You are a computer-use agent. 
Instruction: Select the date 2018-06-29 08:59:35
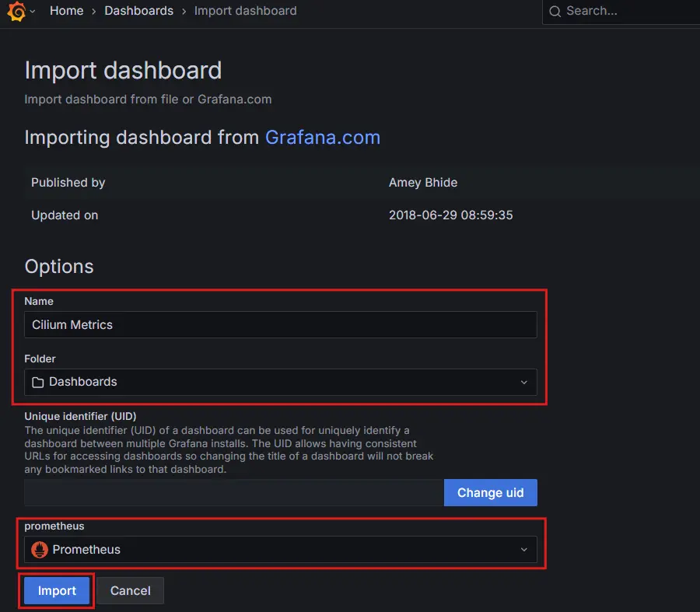[x=450, y=215]
